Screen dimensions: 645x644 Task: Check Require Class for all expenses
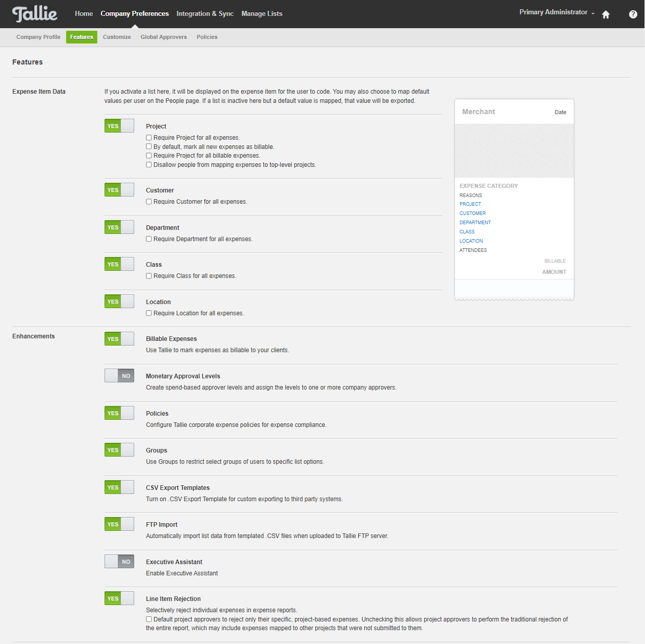(149, 276)
